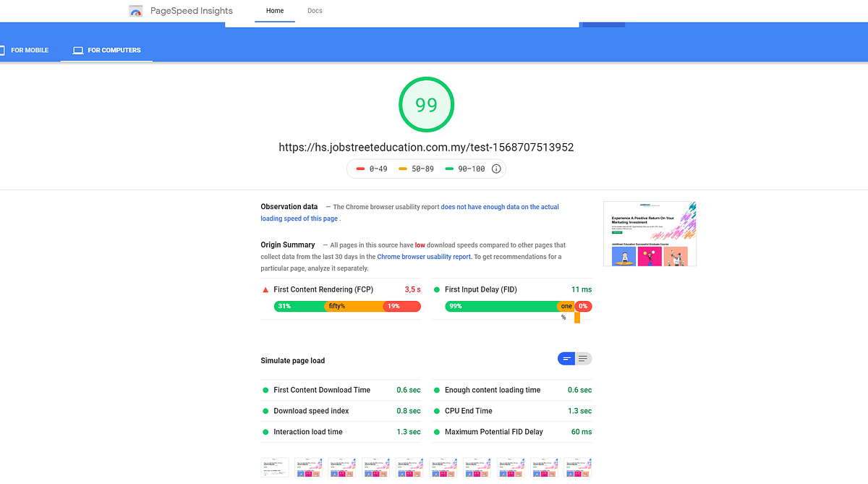Screen dimensions: 868x484
Task: Click the PageSpeed Insights rainbow gauge logo
Action: coord(135,11)
